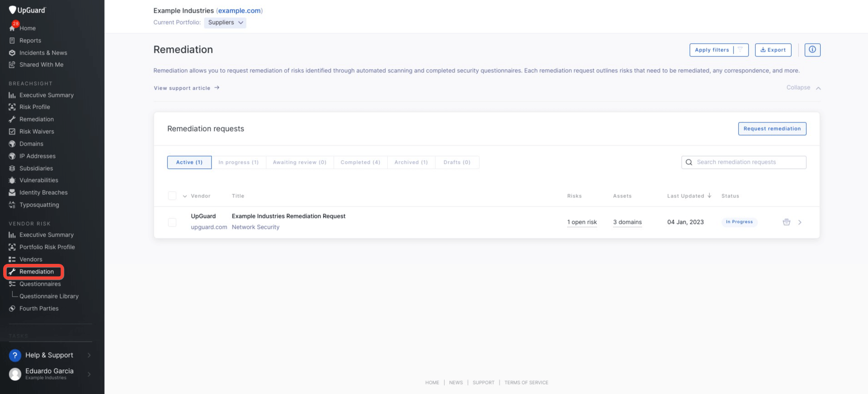Click the footer HOME link
868x394 pixels.
click(x=432, y=383)
